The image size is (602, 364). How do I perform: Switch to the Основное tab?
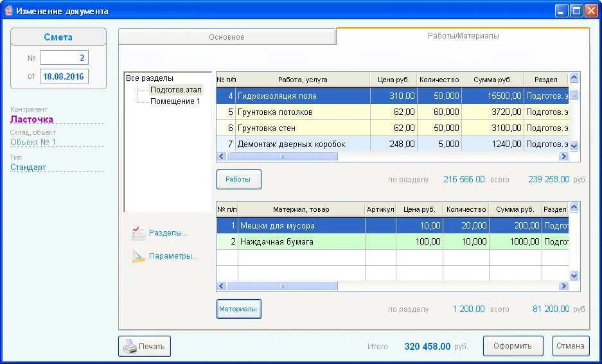(227, 37)
